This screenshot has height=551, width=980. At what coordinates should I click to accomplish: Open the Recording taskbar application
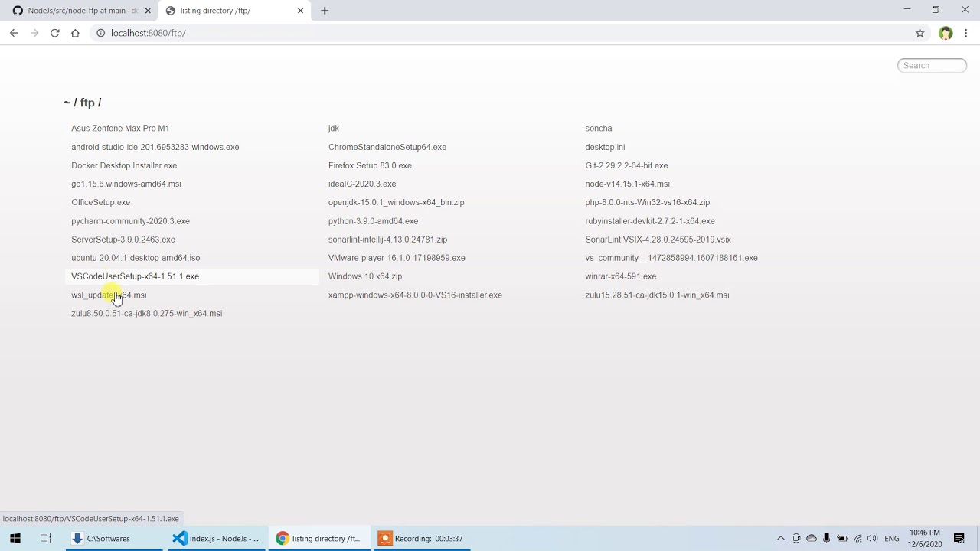(x=423, y=538)
